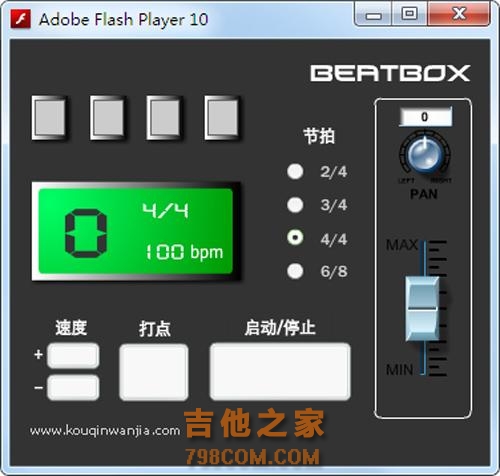Select the 4/4 time signature radio button
Viewport: 500px width, 476px height.
point(295,238)
